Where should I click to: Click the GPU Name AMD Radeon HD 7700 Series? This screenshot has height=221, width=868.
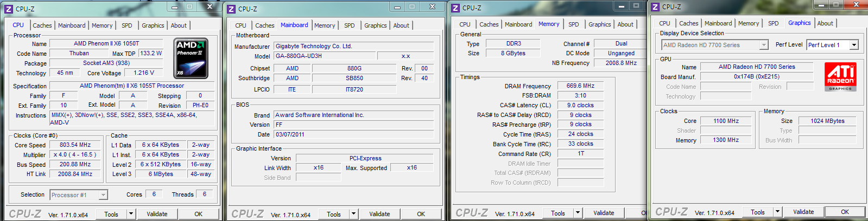pos(757,67)
